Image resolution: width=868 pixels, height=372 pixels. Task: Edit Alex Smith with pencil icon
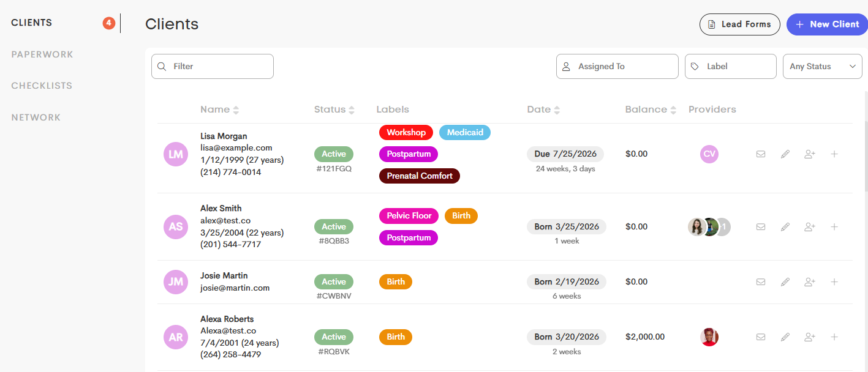coord(785,227)
